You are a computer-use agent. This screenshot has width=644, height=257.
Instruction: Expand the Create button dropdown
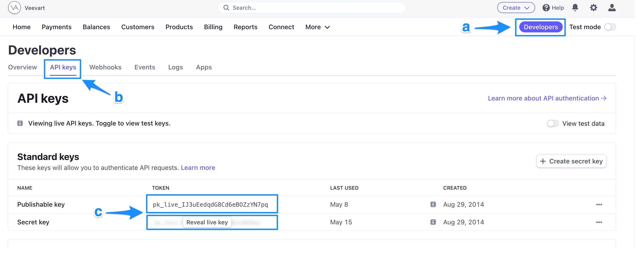coord(515,7)
